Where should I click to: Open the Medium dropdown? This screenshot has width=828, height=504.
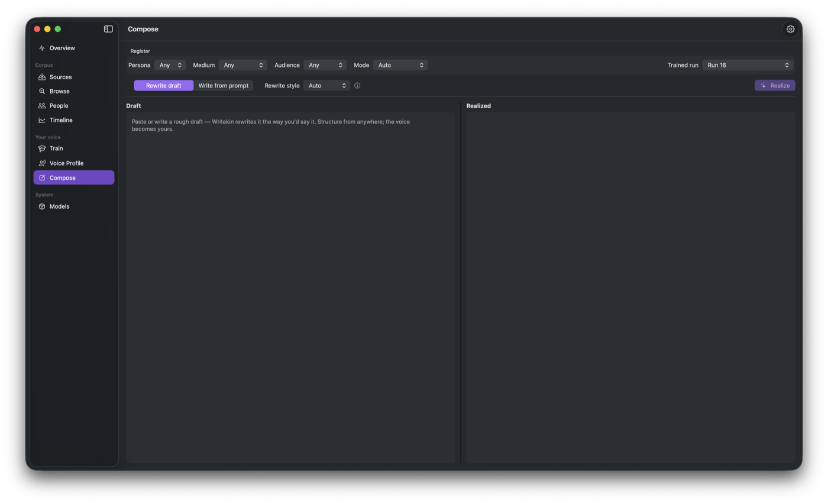click(x=243, y=65)
